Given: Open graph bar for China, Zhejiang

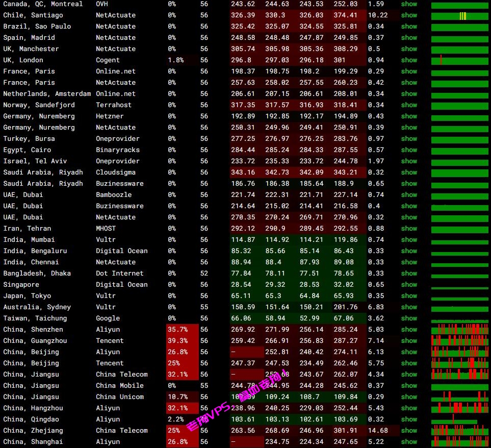Looking at the screenshot, I should pos(459,431).
